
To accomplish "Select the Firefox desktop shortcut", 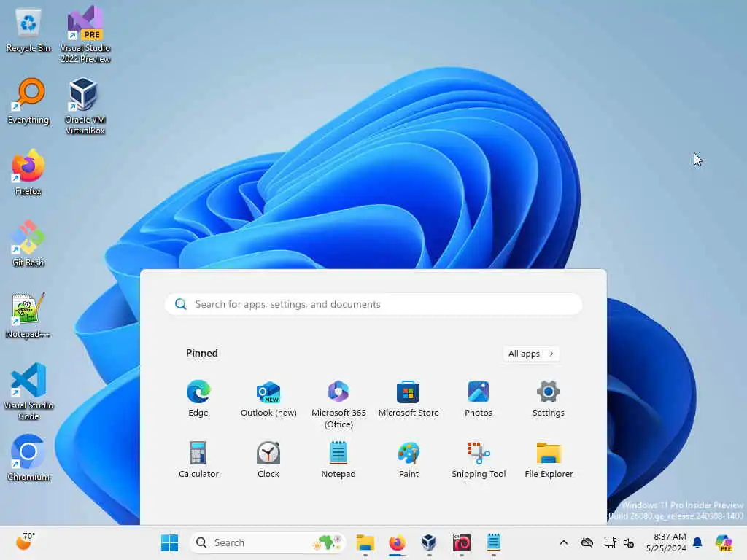I will [28, 172].
